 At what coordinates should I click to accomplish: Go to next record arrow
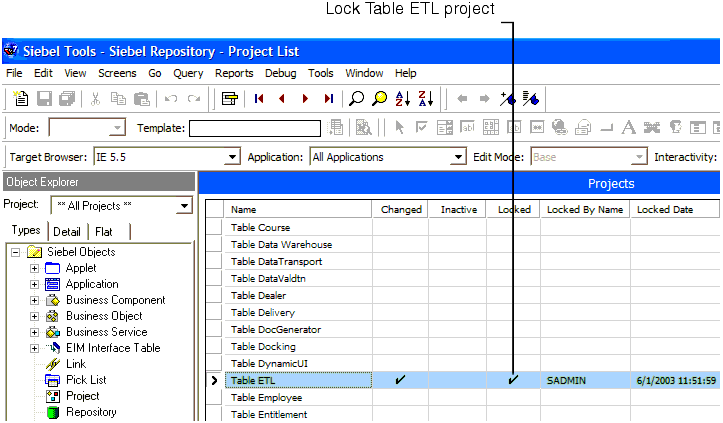pyautogui.click(x=305, y=98)
